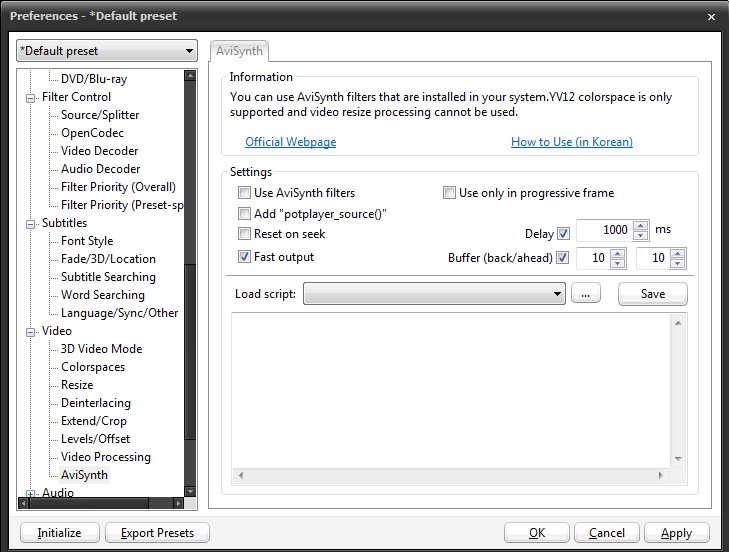Click inside the script text area
This screenshot has width=729, height=552.
pyautogui.click(x=451, y=392)
